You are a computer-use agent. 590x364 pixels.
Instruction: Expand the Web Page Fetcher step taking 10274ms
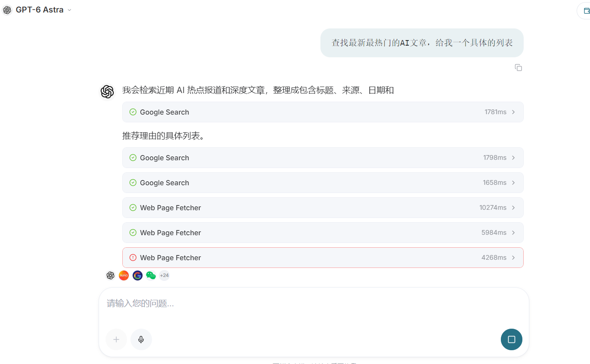coord(323,208)
